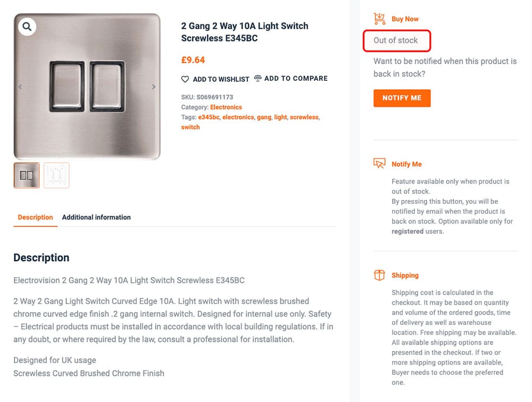Viewport: 532px width, 402px height.
Task: Click the heart wishlist icon
Action: click(x=185, y=79)
